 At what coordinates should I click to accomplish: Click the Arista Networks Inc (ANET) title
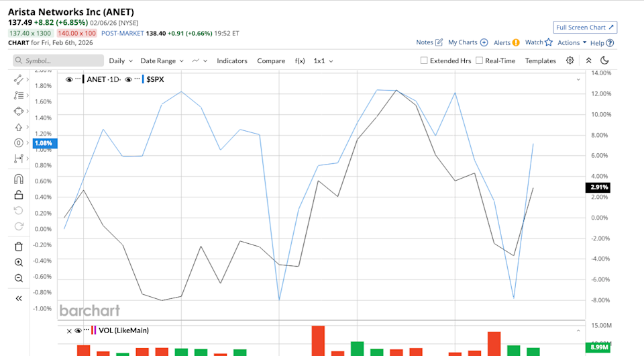coord(71,12)
